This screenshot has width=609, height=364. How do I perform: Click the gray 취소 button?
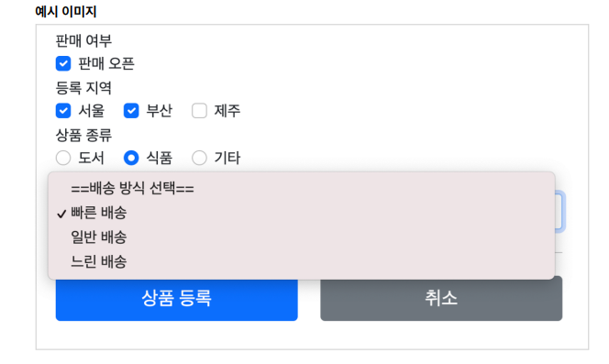coord(441,298)
